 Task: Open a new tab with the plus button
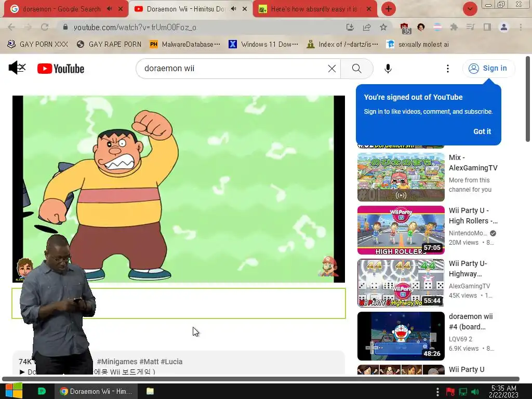point(389,9)
